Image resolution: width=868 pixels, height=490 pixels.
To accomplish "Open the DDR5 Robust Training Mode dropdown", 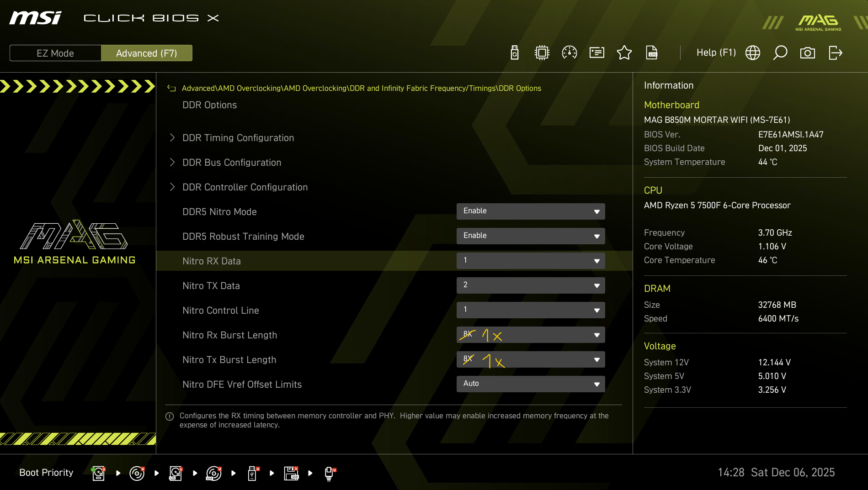I will point(531,236).
